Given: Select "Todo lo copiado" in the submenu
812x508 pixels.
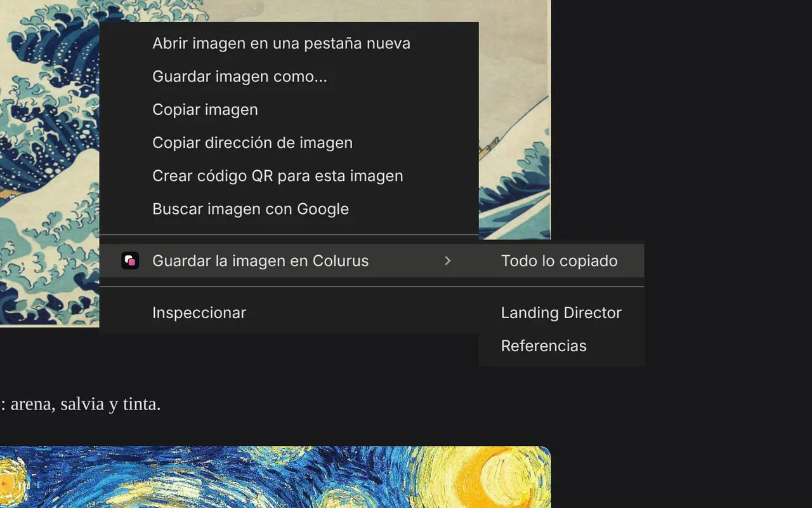Looking at the screenshot, I should (x=561, y=260).
